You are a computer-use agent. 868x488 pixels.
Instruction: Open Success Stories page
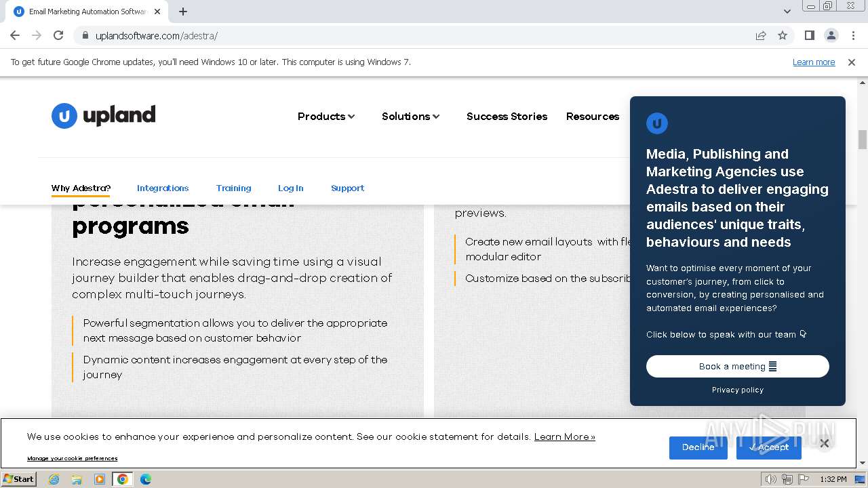tap(507, 117)
